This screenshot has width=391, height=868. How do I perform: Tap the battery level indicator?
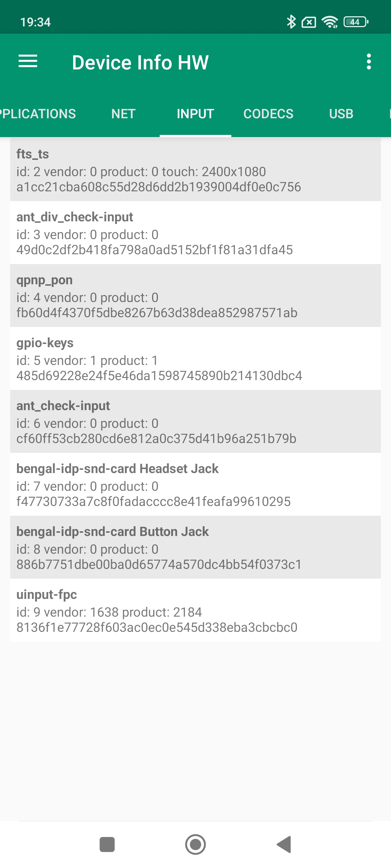(356, 22)
